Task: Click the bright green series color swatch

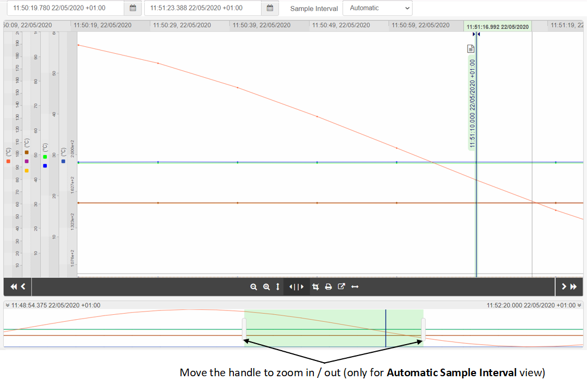Action: pyautogui.click(x=45, y=157)
